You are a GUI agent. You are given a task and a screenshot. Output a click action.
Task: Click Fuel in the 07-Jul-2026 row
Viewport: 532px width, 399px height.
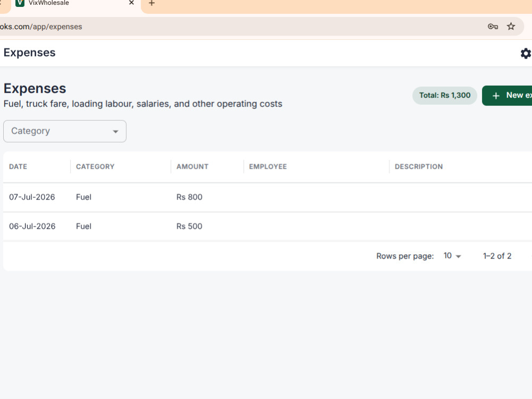click(x=84, y=197)
